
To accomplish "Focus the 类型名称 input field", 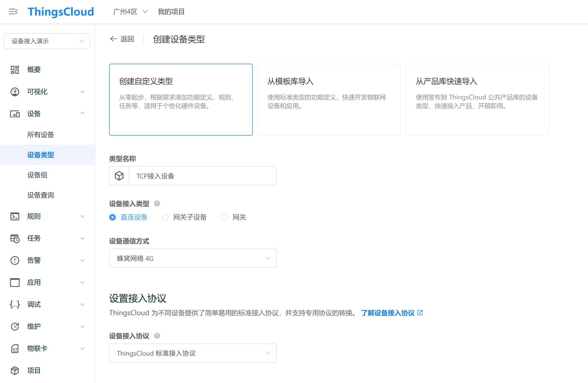I will pos(203,176).
